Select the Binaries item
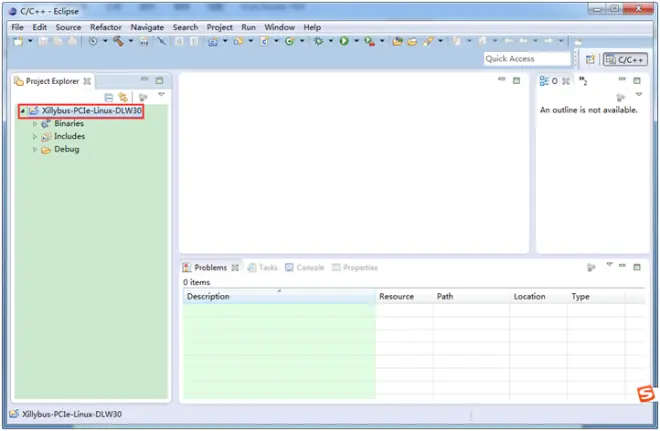This screenshot has width=660, height=431. tap(69, 124)
